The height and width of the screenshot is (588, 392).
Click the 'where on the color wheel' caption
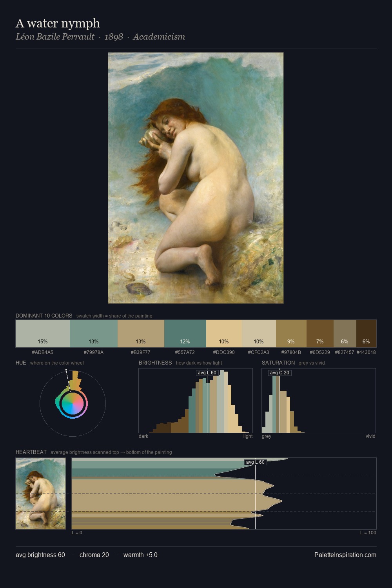57,363
